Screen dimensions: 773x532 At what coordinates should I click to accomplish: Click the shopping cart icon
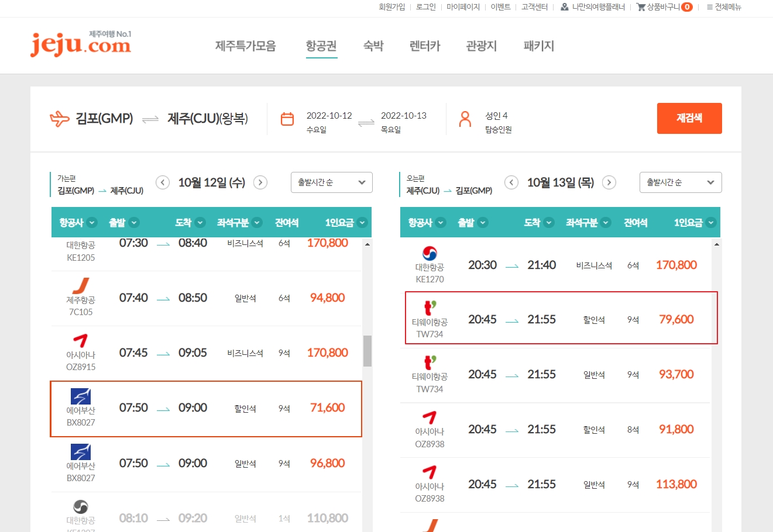[641, 7]
